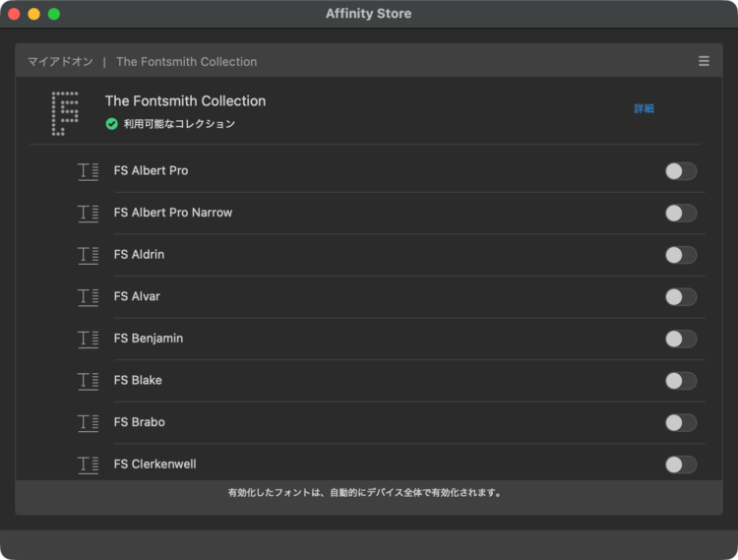Switch on the FS Brabo font
The height and width of the screenshot is (560, 738).
click(x=680, y=422)
